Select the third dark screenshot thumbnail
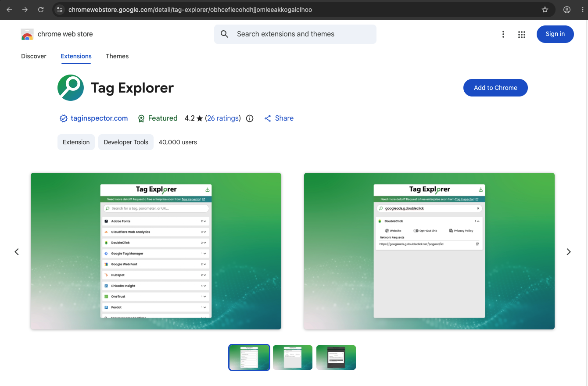Image resolution: width=588 pixels, height=386 pixels. coord(336,357)
